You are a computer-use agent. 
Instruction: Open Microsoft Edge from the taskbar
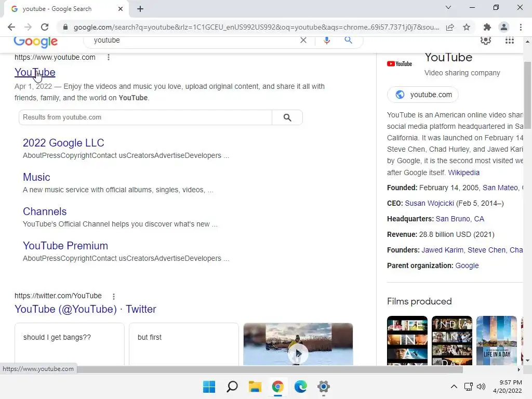(301, 387)
